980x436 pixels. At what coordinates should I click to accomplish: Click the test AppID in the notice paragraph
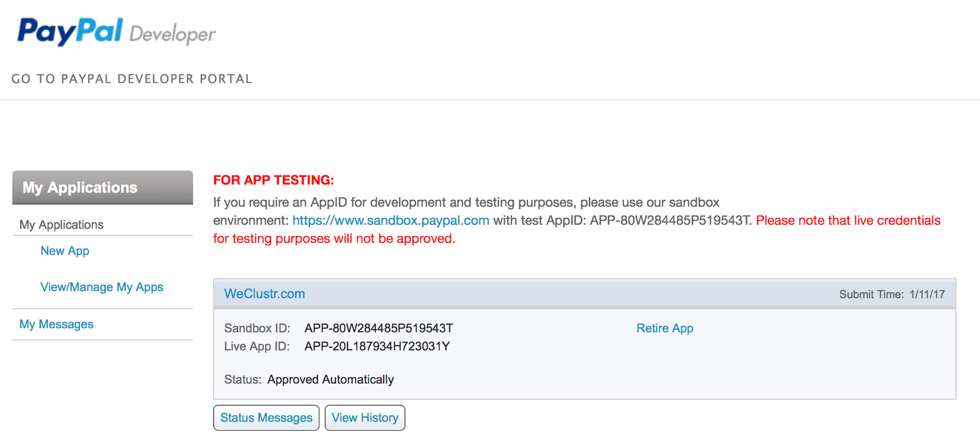670,220
